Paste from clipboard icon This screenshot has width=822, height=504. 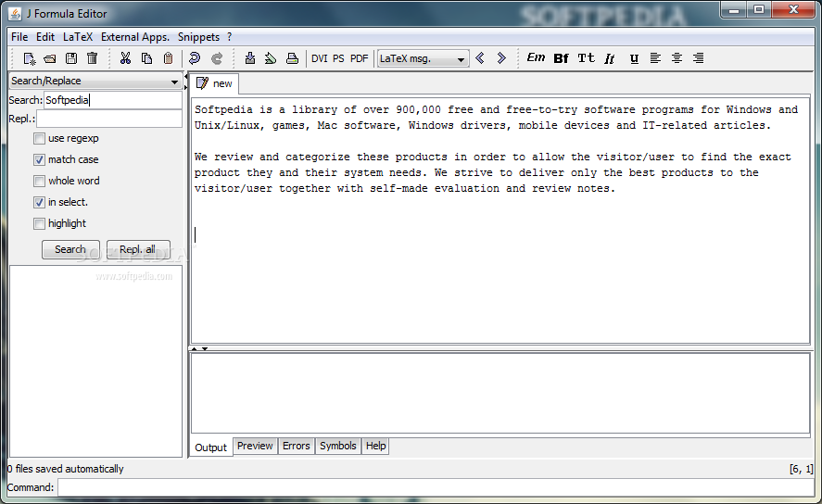(x=169, y=58)
